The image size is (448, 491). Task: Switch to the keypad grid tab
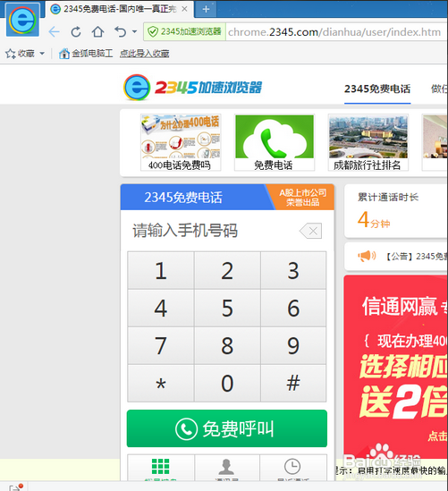161,468
